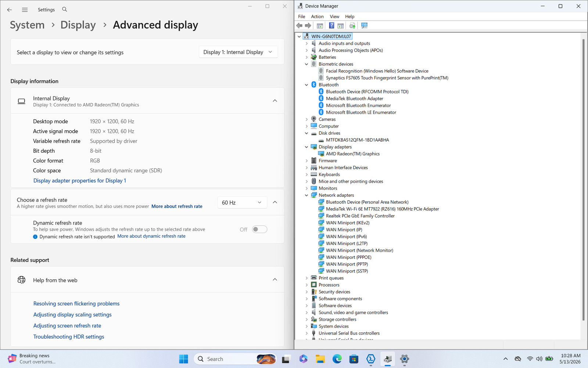Click the Settings search magnifier icon

(x=65, y=9)
